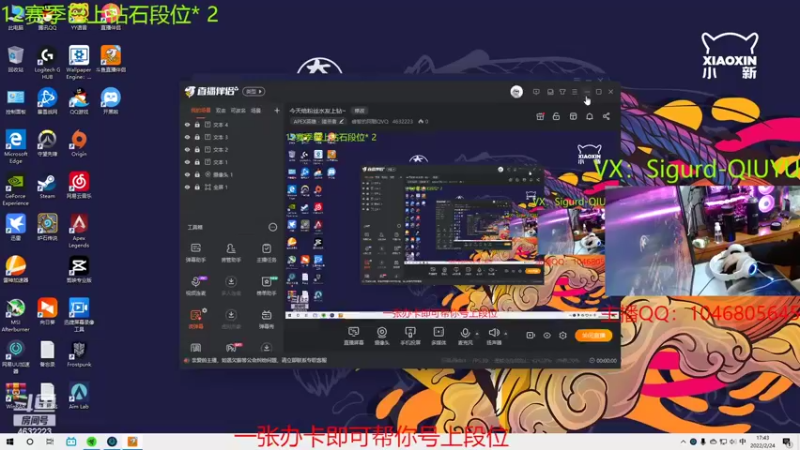Image resolution: width=800 pixels, height=450 pixels.
Task: Toggle visibility of the 全屏 1 layer
Action: pyautogui.click(x=187, y=187)
